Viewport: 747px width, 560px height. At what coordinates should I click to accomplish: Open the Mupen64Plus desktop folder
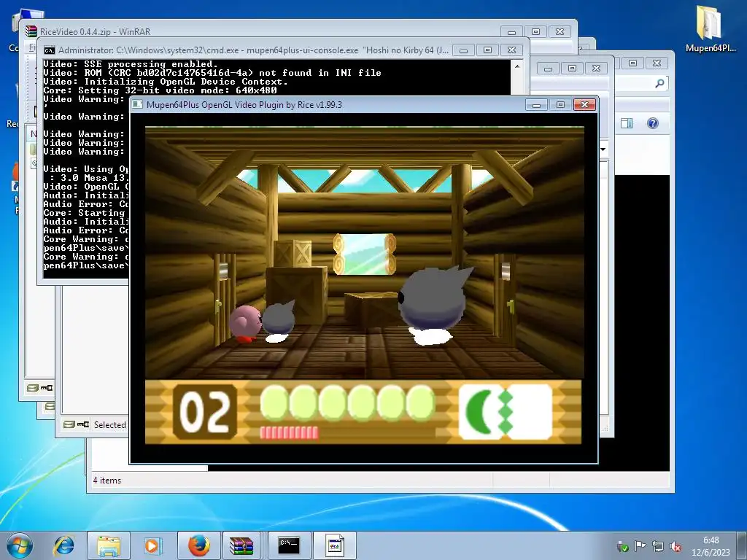[x=711, y=28]
